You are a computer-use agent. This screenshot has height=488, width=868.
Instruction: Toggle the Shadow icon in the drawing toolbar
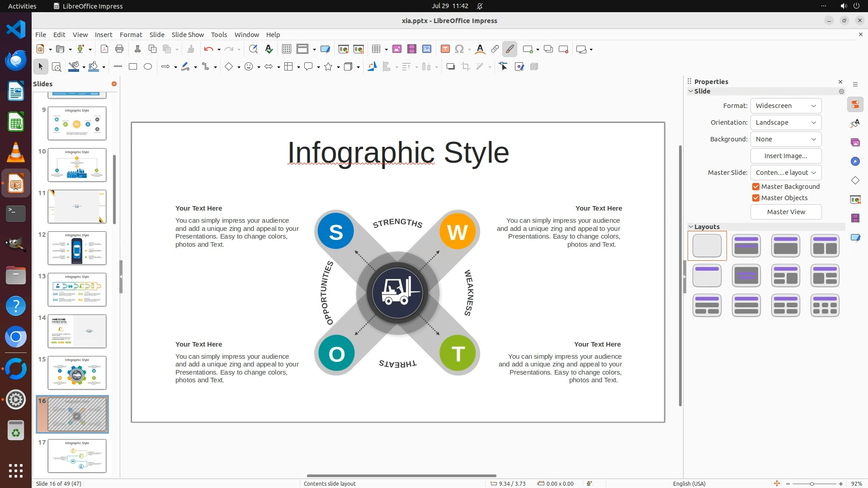(450, 67)
